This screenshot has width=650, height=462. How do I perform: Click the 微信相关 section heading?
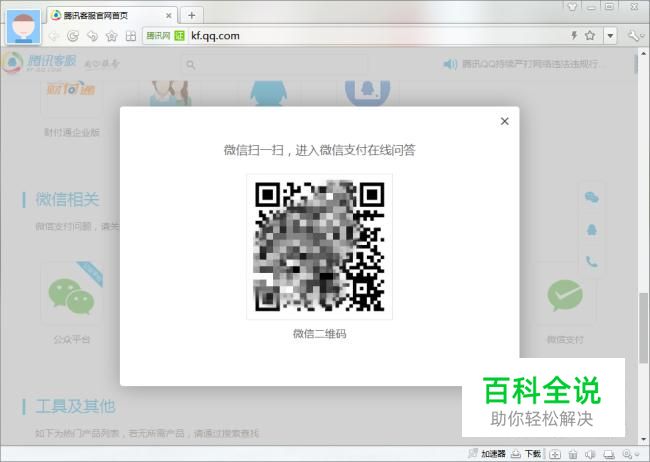coord(67,199)
